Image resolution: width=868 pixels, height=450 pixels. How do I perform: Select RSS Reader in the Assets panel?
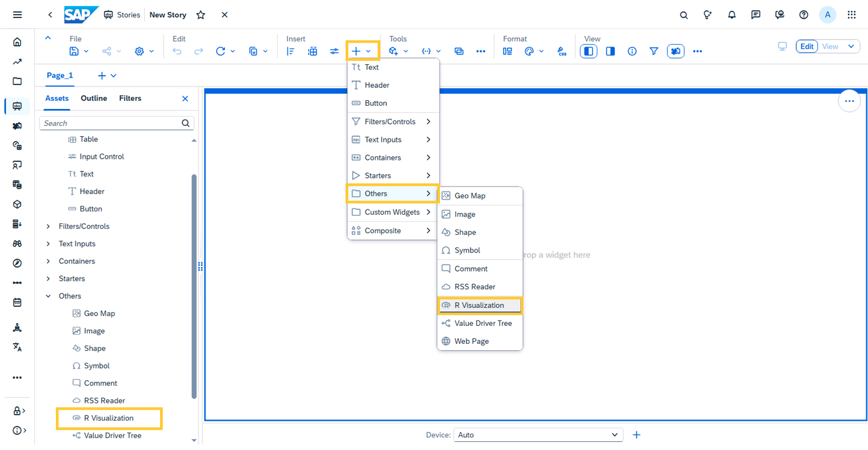104,401
